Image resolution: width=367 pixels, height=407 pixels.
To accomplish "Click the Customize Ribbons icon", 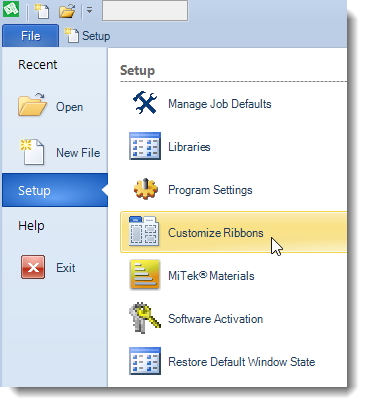I will point(144,231).
